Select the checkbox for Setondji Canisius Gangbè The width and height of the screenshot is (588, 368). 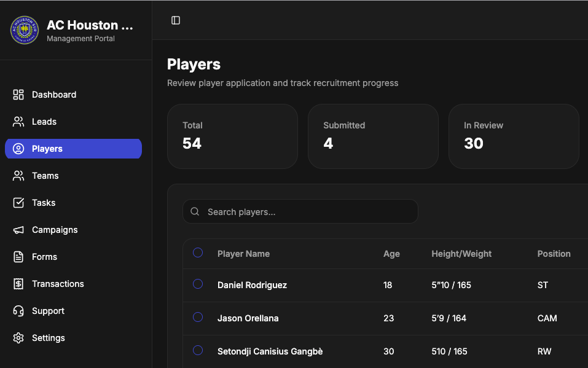pos(197,350)
